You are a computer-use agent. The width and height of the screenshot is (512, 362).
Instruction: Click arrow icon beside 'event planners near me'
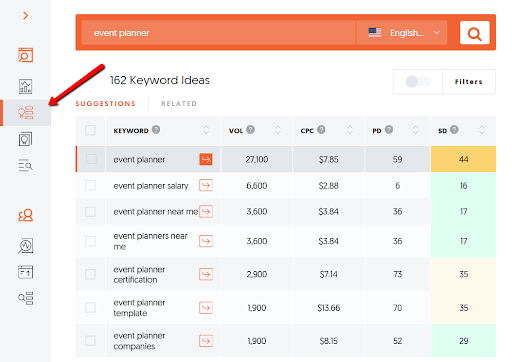[x=206, y=241]
